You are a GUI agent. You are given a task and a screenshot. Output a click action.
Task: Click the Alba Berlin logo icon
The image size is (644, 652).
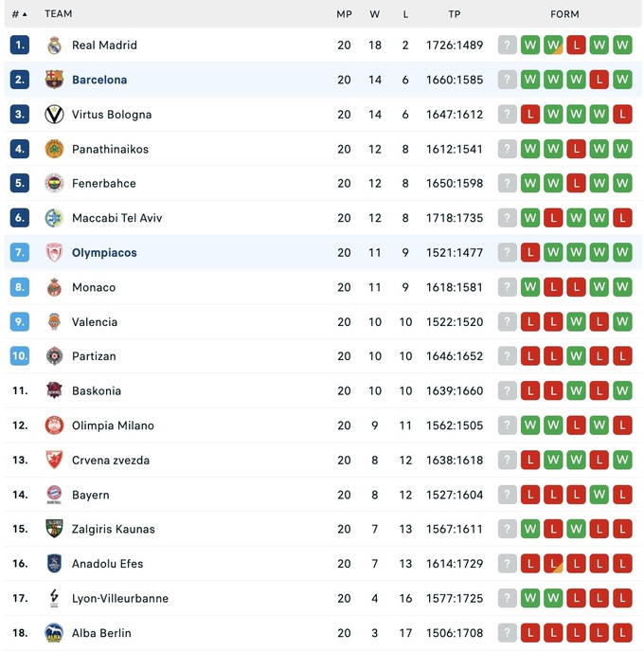point(54,633)
